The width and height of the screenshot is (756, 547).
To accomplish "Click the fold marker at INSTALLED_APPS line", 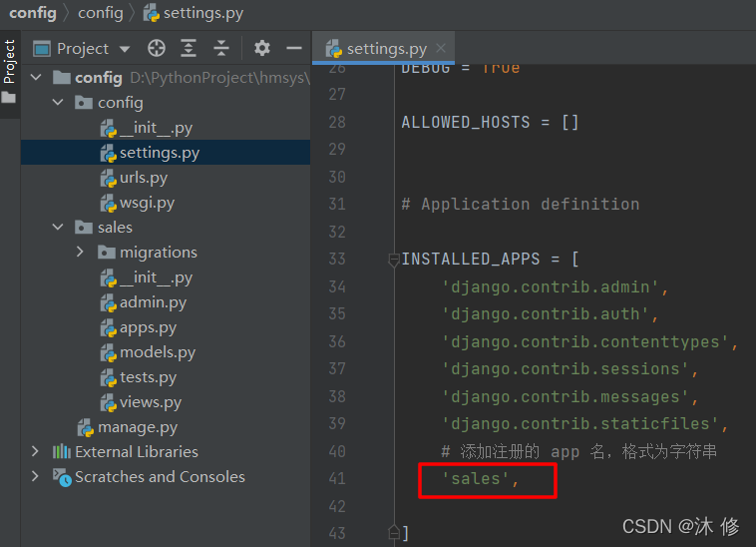I will coord(393,260).
